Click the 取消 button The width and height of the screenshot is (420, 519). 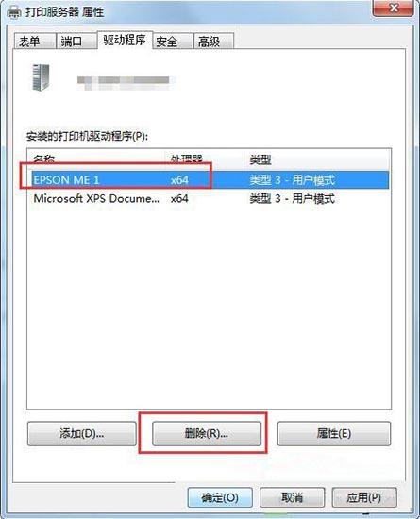point(292,497)
